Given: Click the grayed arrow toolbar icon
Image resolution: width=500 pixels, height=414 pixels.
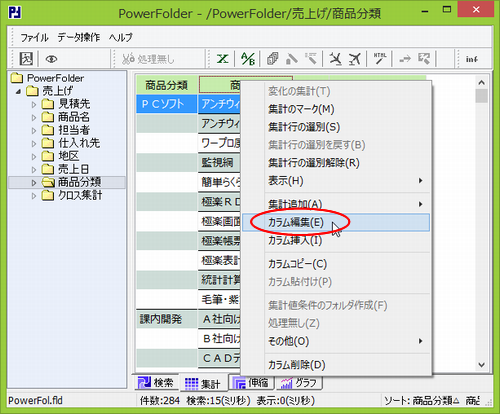Looking at the screenshot, I should [405, 59].
